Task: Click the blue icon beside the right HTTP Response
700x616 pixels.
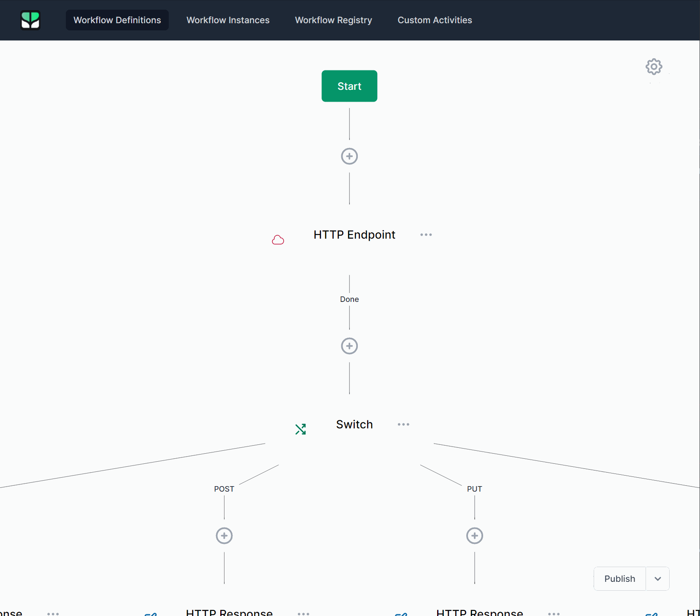Action: point(401,613)
